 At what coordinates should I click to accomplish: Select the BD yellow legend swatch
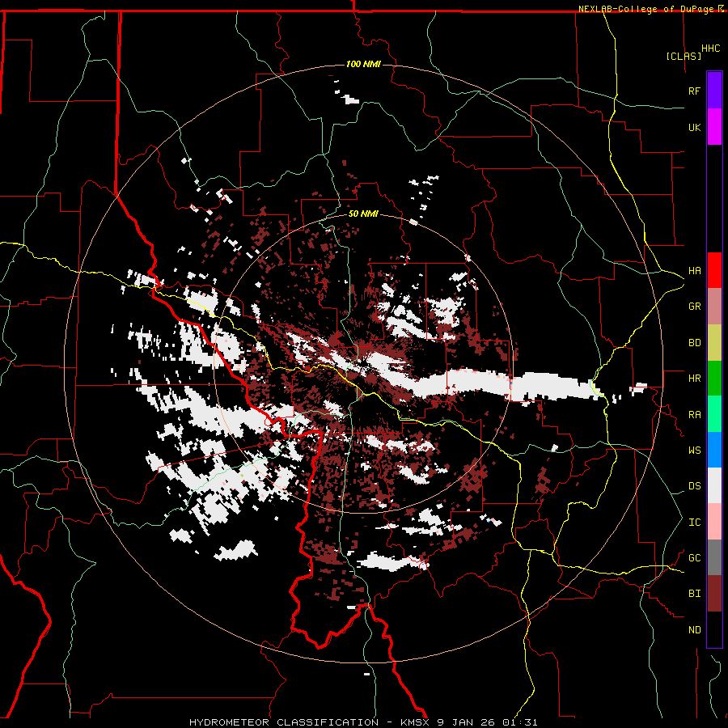[x=714, y=342]
